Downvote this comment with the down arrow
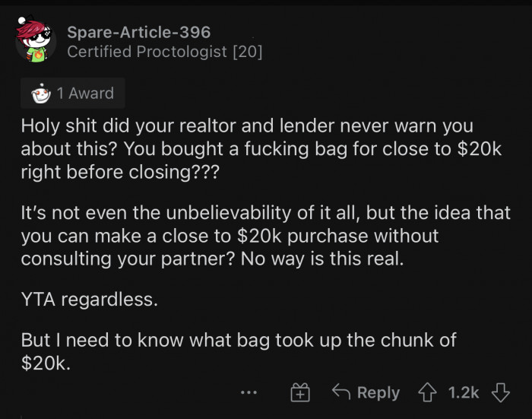The image size is (532, 419). pos(500,392)
